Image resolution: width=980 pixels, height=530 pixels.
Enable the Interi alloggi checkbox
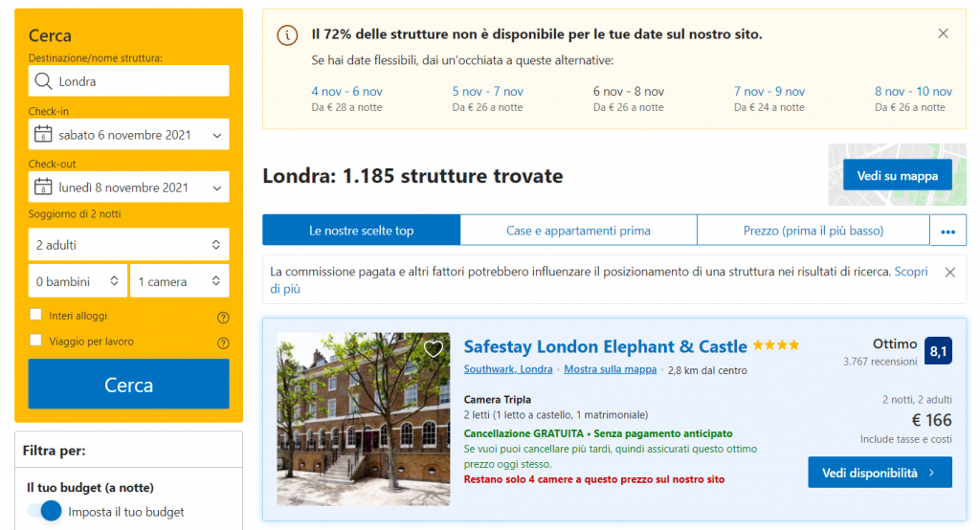36,315
